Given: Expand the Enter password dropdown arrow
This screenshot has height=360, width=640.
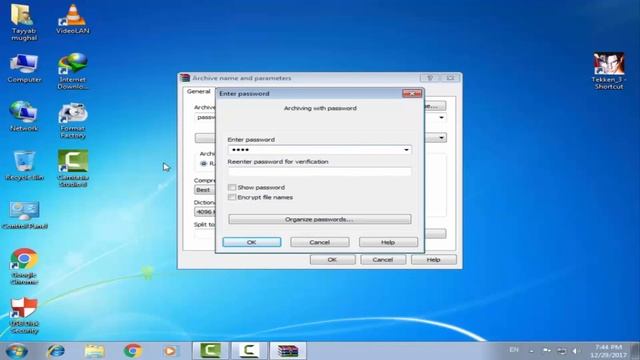Looking at the screenshot, I should [406, 150].
